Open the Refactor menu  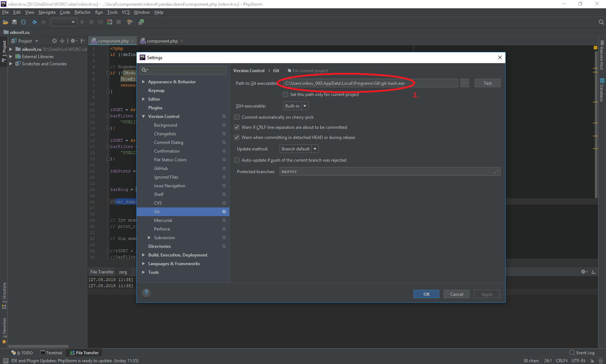[x=83, y=12]
